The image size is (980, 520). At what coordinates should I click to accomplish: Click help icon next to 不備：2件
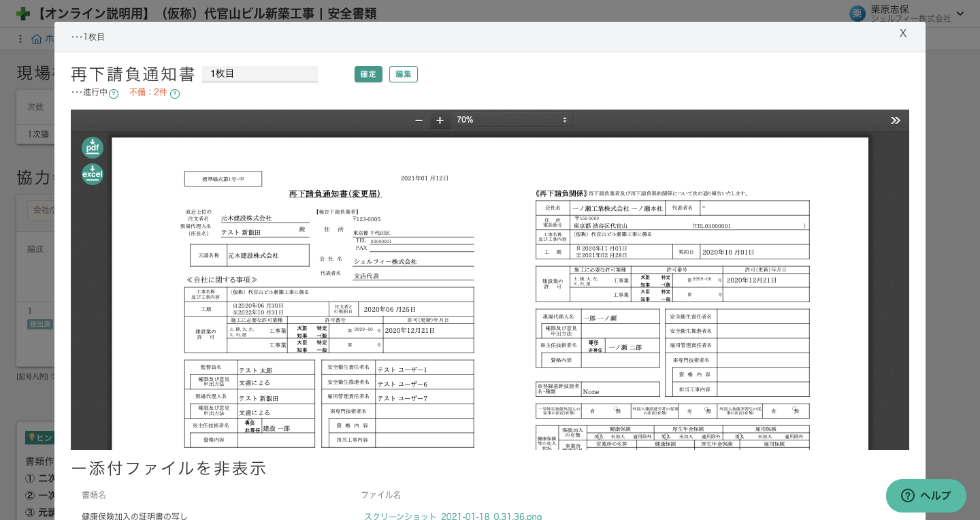[175, 94]
